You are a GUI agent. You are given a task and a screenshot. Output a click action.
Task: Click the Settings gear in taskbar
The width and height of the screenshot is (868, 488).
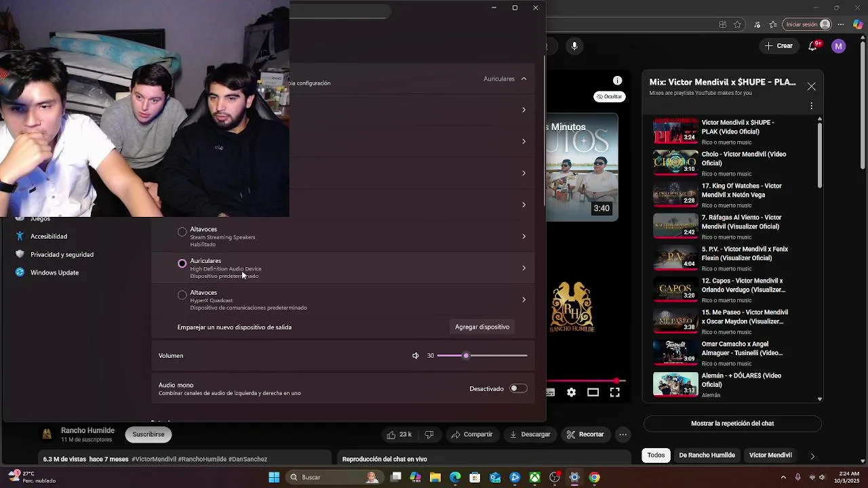(574, 477)
